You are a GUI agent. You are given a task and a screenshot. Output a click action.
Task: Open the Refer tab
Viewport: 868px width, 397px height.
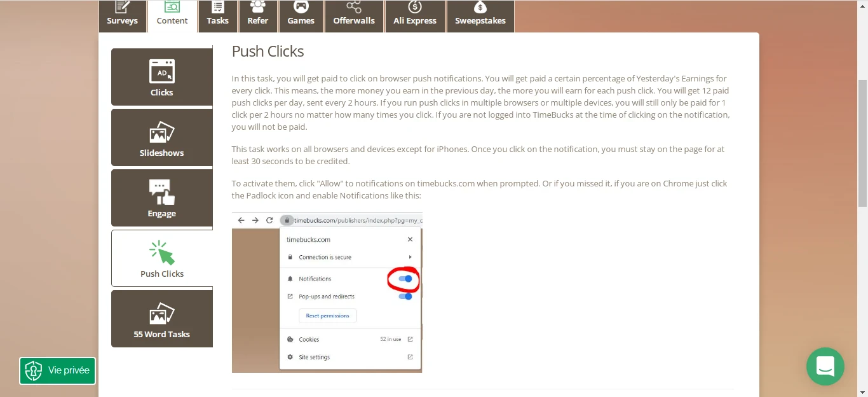pyautogui.click(x=257, y=16)
